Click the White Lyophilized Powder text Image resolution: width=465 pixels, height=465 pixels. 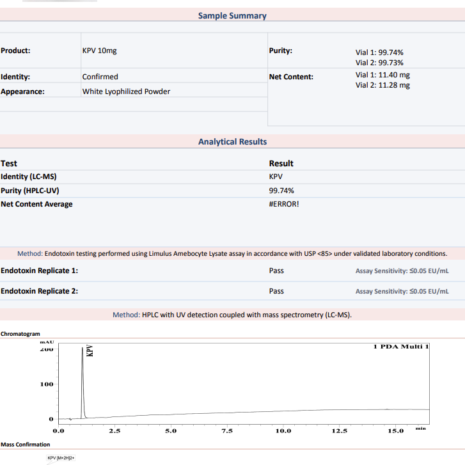(x=126, y=91)
